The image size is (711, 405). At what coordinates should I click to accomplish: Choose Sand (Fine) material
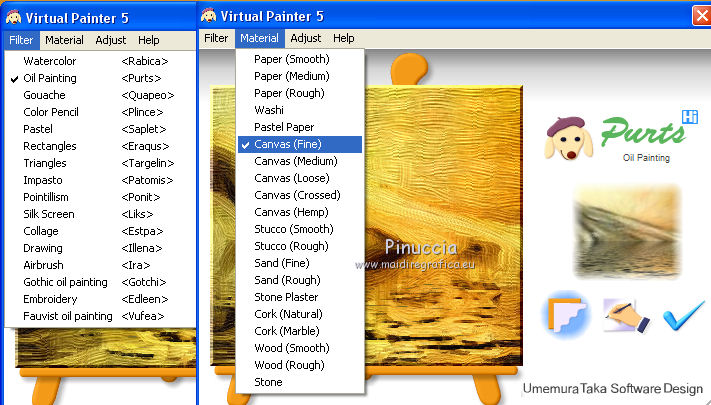click(300, 263)
